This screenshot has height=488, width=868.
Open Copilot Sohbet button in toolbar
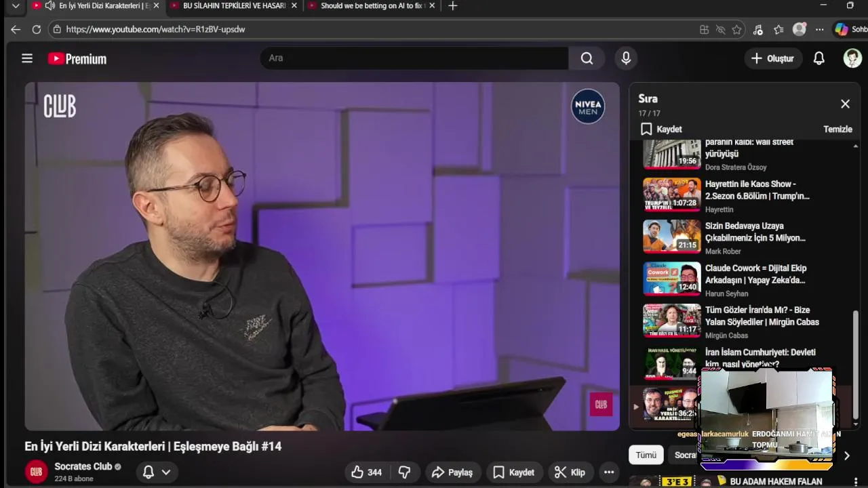(x=851, y=30)
